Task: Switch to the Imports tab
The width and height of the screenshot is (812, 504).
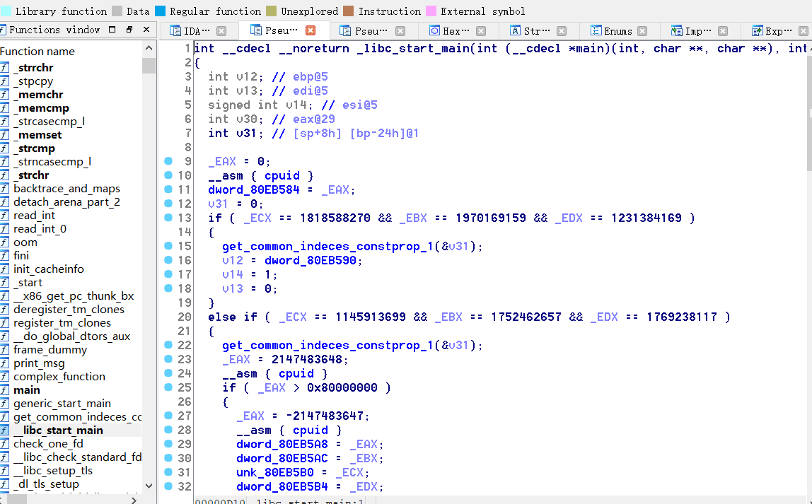Action: 691,31
